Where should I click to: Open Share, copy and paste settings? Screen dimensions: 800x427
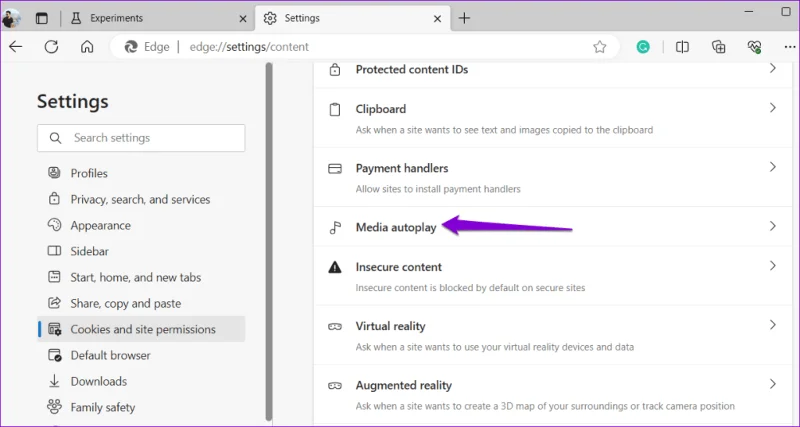(141, 304)
